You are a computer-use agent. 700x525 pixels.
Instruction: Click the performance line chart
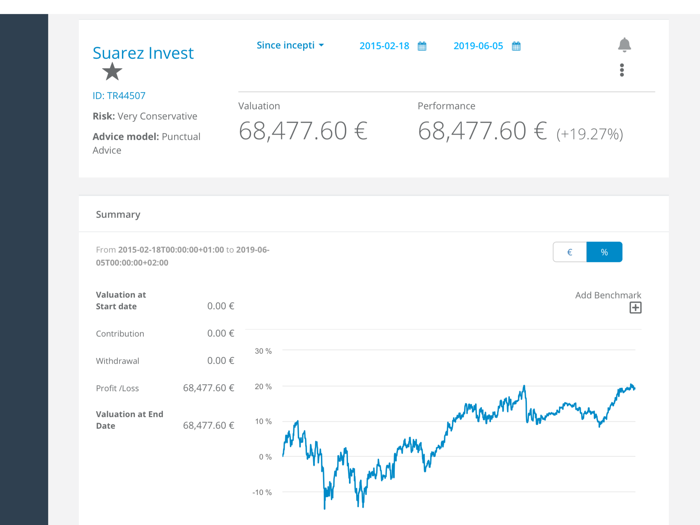point(460,430)
